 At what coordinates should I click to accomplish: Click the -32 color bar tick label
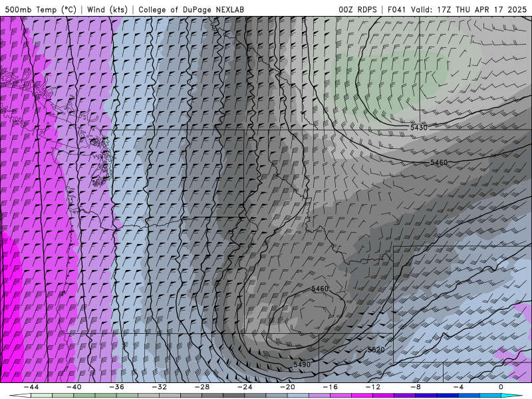[160, 387]
